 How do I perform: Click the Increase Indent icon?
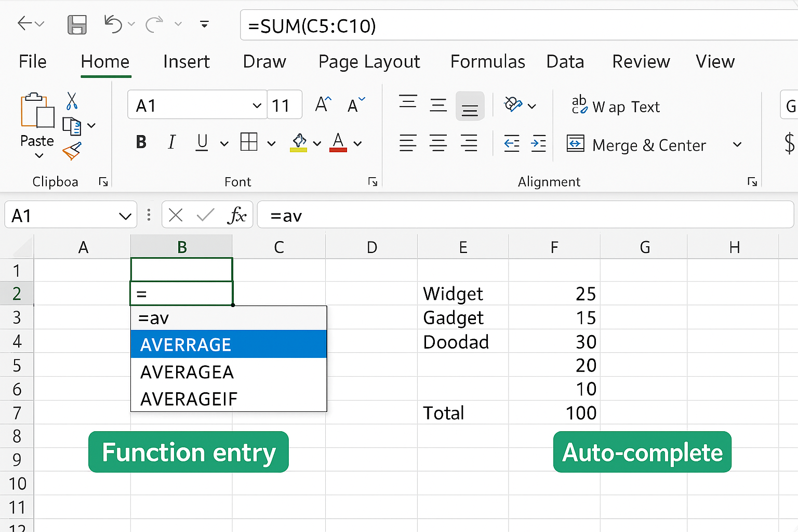coord(538,143)
